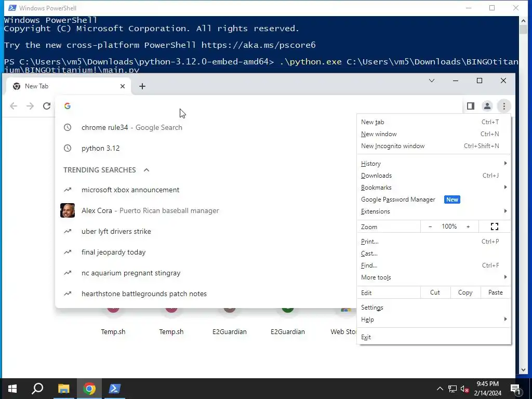The image size is (532, 399).
Task: Open the tab search chevron in Chrome
Action: pyautogui.click(x=432, y=81)
